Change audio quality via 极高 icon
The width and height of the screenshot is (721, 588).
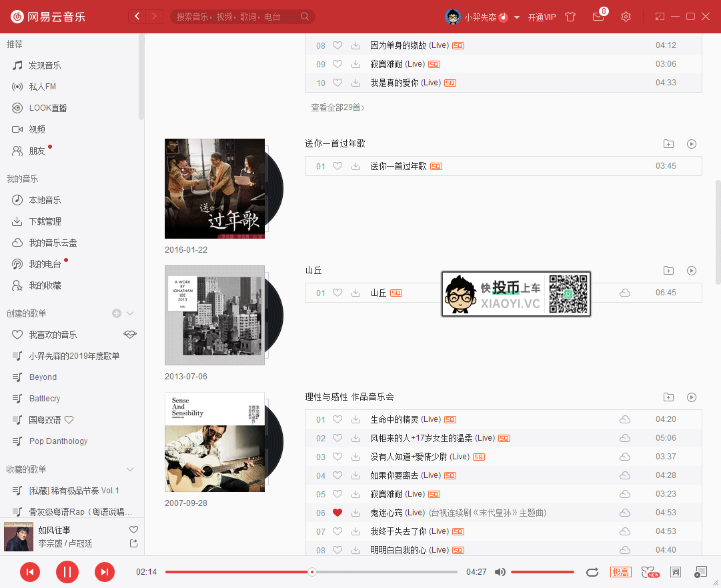click(620, 571)
